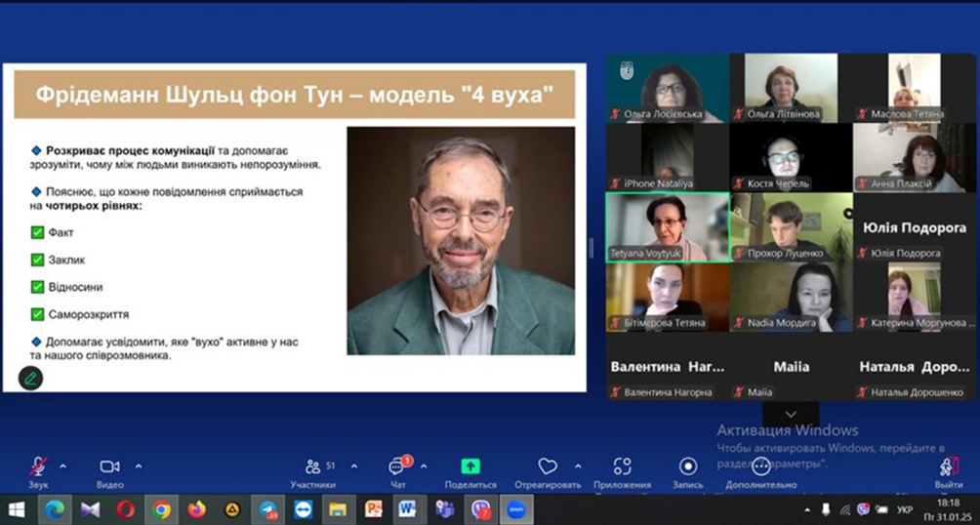Open the Отреагировать reactions heart icon
This screenshot has width=980, height=525.
point(548,466)
